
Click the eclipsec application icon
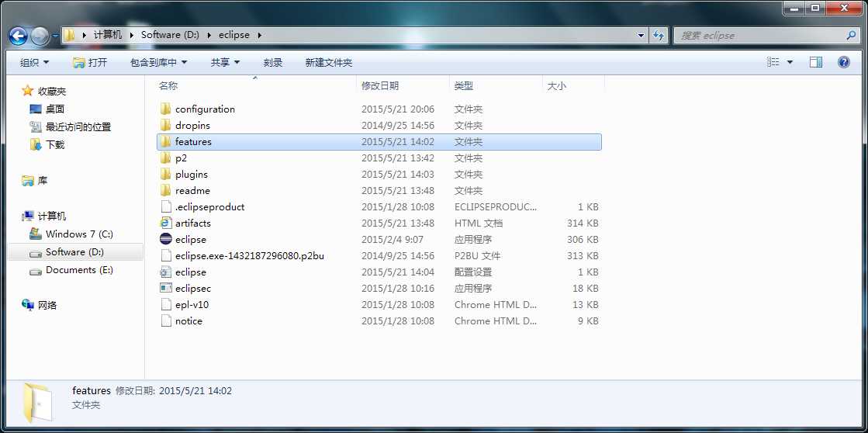[x=165, y=288]
